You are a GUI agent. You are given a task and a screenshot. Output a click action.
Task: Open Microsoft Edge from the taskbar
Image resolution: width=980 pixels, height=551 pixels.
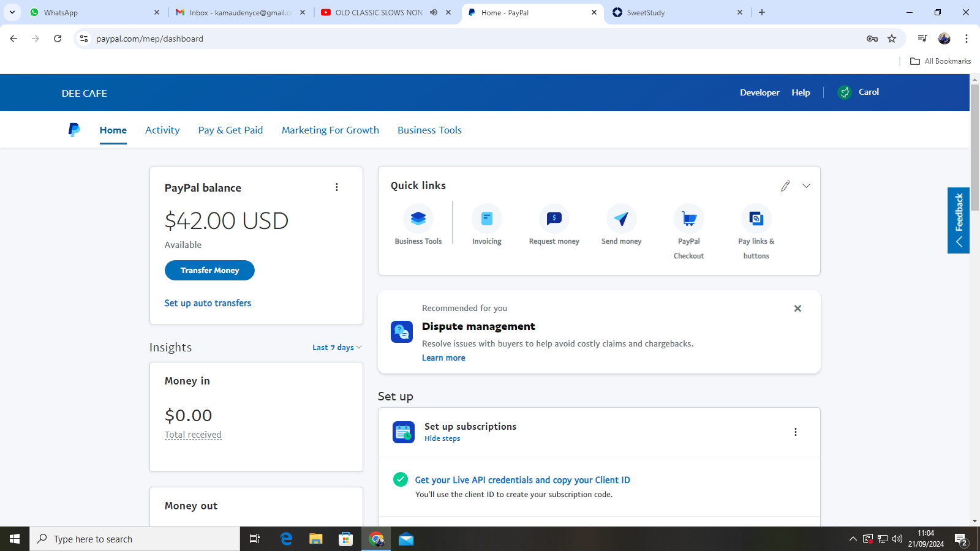286,539
